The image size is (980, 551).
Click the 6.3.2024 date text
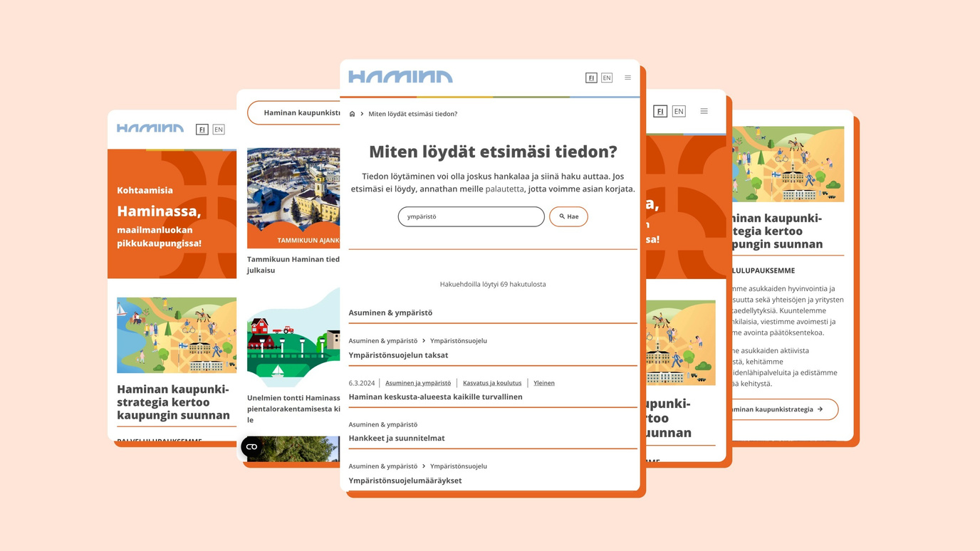[x=362, y=383]
